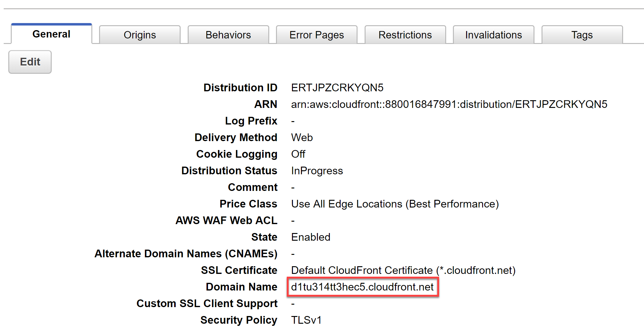The width and height of the screenshot is (644, 332).
Task: Click the Domain Name label
Action: [242, 287]
